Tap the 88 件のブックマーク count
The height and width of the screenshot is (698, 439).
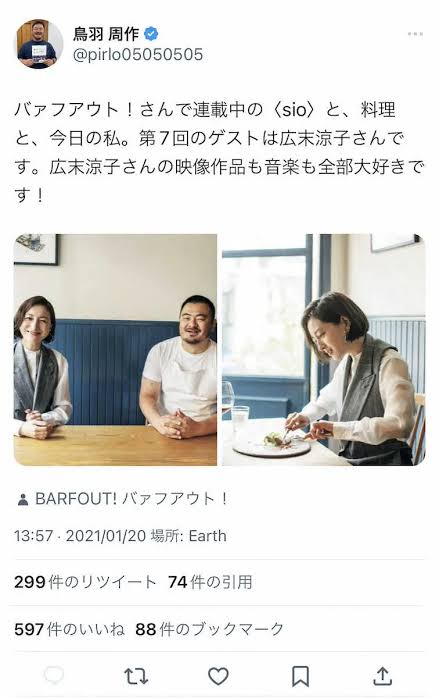click(209, 629)
